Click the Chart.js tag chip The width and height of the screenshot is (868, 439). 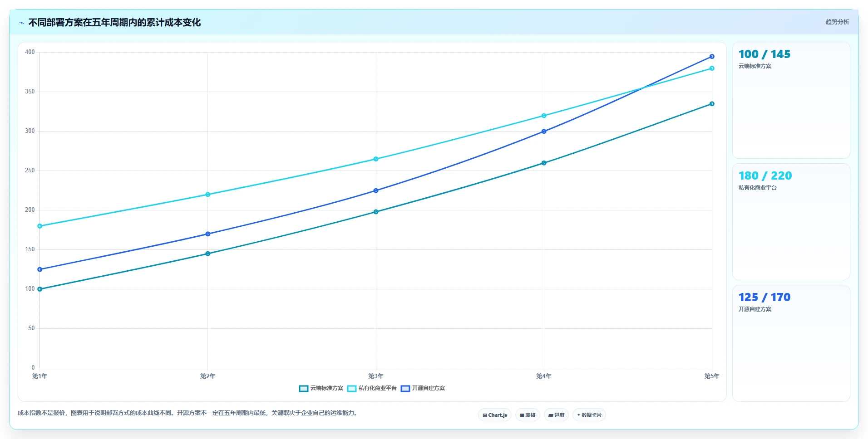click(x=495, y=415)
